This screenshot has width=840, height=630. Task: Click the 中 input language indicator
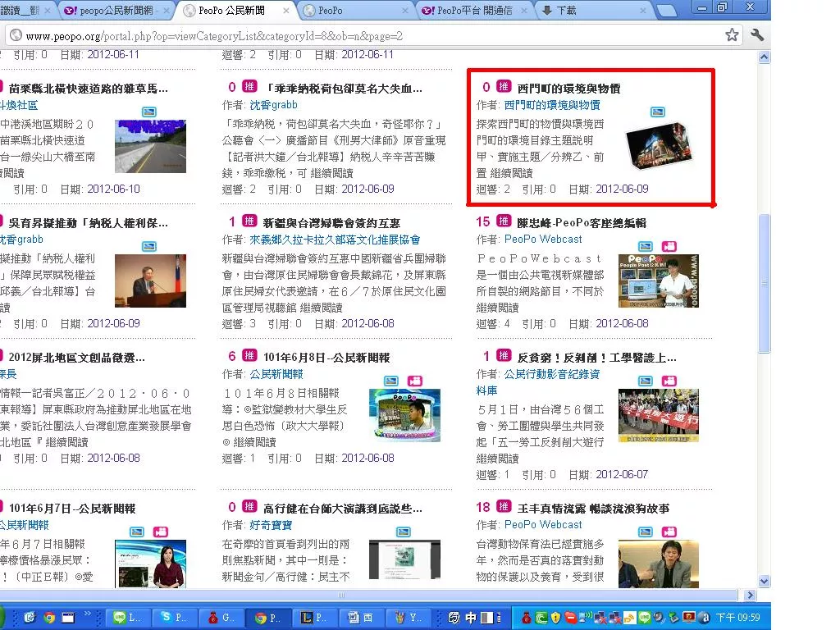[x=471, y=618]
